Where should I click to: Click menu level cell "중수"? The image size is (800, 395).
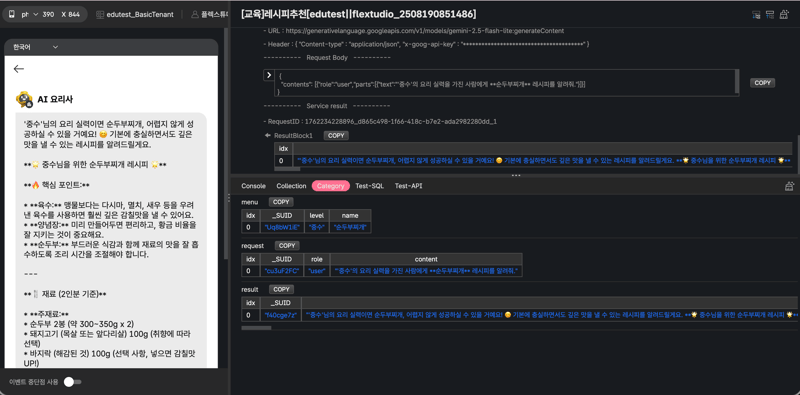tap(317, 227)
